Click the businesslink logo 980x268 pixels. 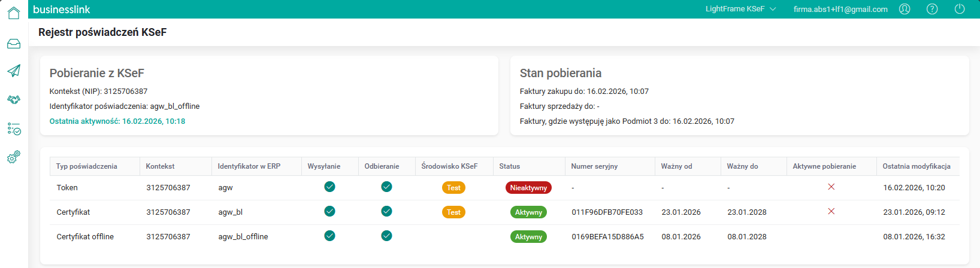[62, 10]
